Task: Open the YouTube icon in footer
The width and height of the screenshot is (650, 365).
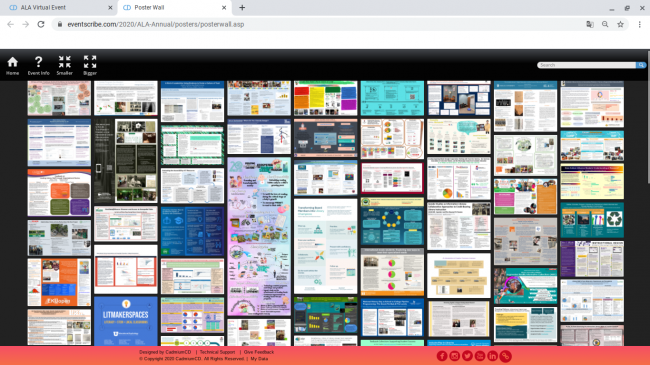Action: [x=480, y=356]
